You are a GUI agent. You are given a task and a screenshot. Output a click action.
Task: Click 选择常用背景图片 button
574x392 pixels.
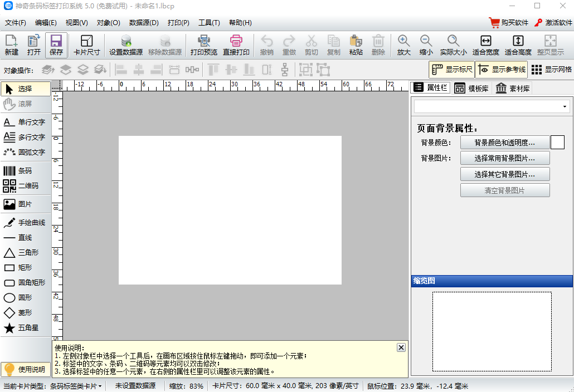coord(505,158)
